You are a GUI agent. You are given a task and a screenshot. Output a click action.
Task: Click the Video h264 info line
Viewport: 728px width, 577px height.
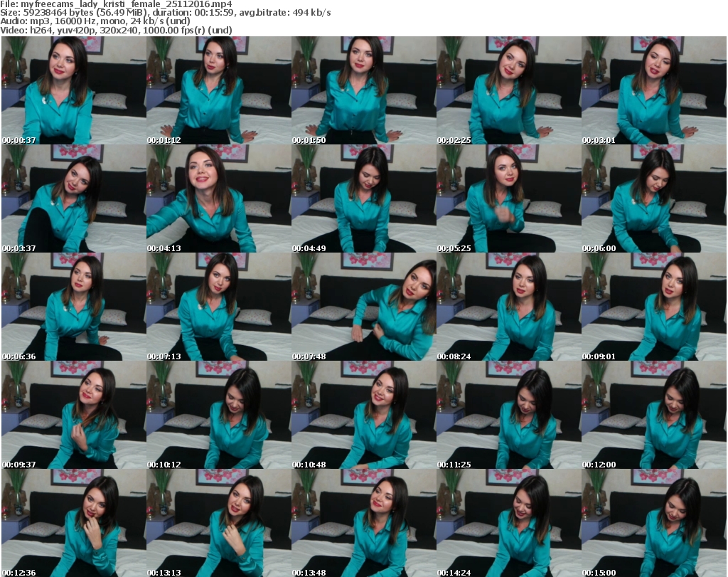click(x=116, y=31)
